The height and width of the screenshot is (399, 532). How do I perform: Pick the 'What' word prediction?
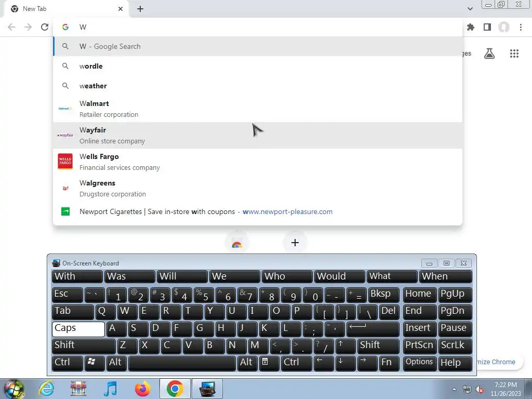pyautogui.click(x=392, y=276)
